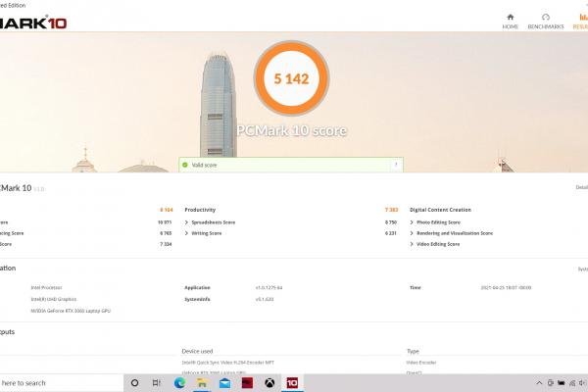Image resolution: width=588 pixels, height=392 pixels.
Task: Expand the Spreadsheets Score row
Action: (x=210, y=222)
